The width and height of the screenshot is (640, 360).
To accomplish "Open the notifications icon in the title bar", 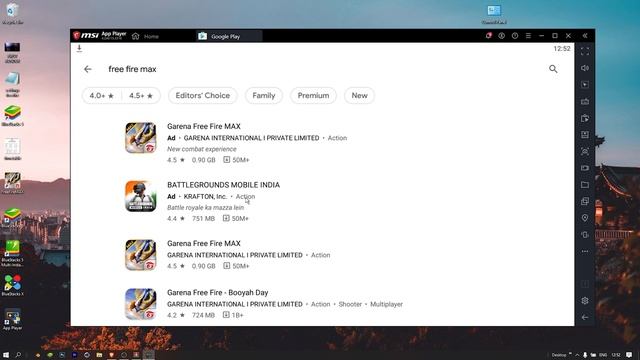I will [x=489, y=36].
